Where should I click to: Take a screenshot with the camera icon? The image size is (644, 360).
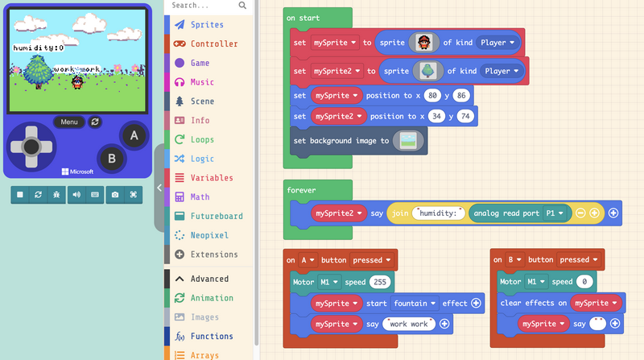pos(116,194)
